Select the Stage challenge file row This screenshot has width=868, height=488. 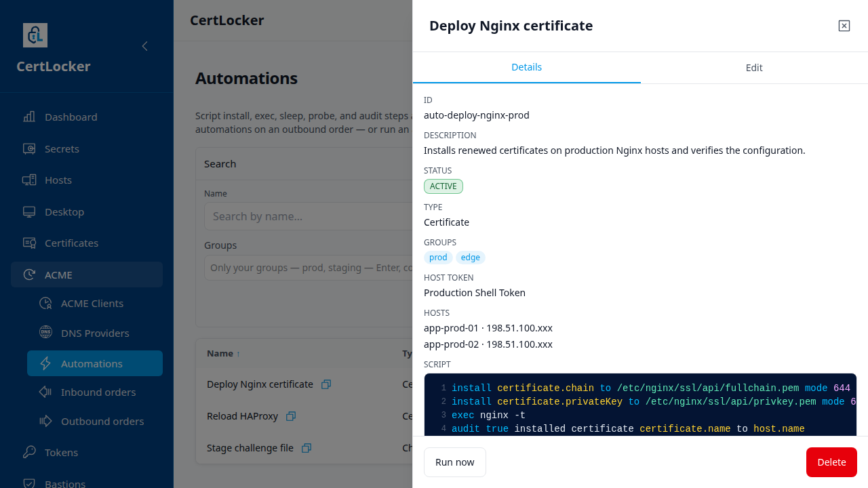[x=304, y=448]
